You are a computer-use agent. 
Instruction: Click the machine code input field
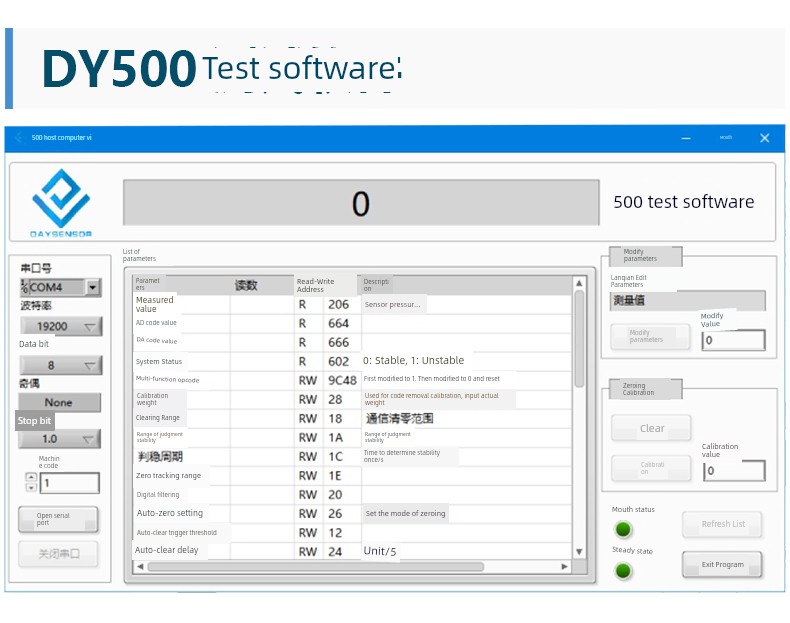[70, 483]
